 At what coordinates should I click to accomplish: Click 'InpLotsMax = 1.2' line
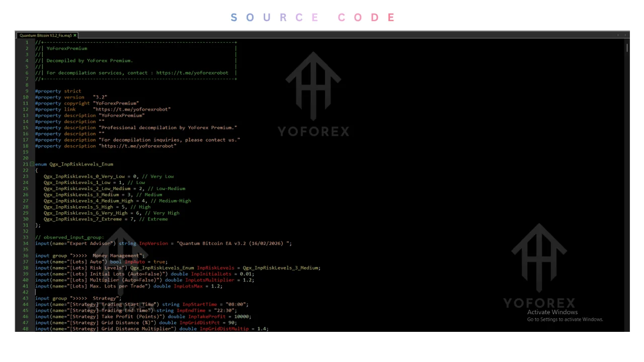click(129, 286)
